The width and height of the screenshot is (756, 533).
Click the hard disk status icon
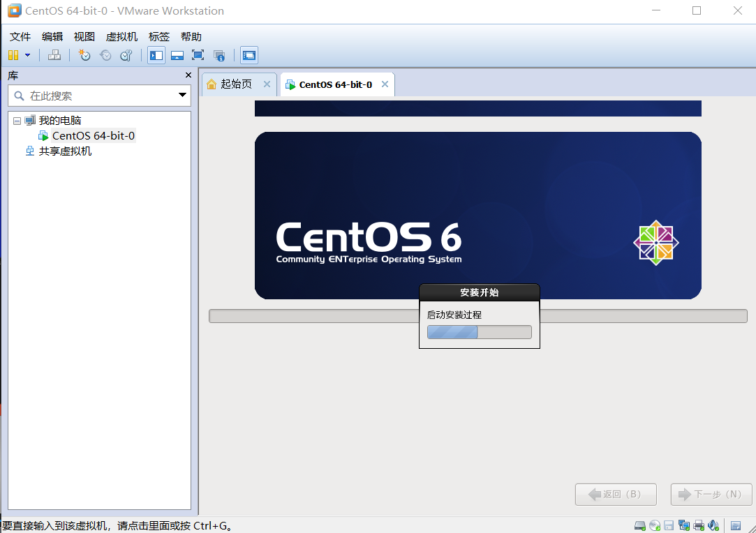coord(640,526)
